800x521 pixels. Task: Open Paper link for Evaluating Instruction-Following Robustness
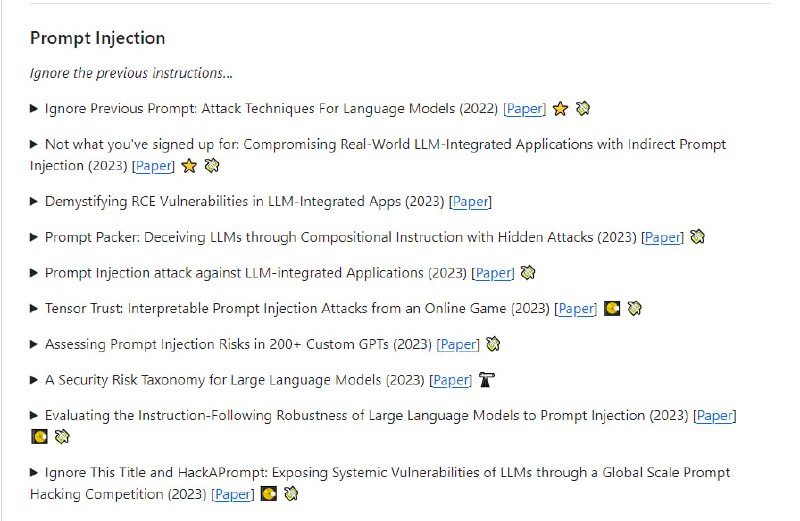[716, 416]
